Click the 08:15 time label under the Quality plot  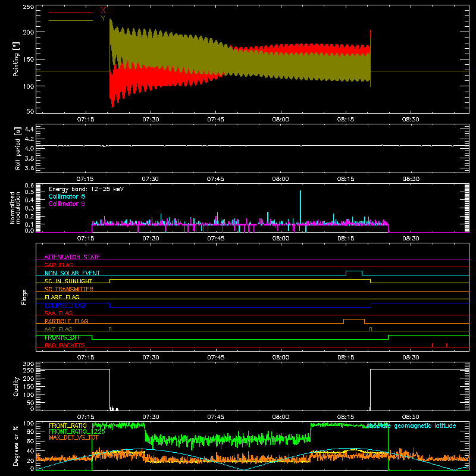click(x=346, y=417)
